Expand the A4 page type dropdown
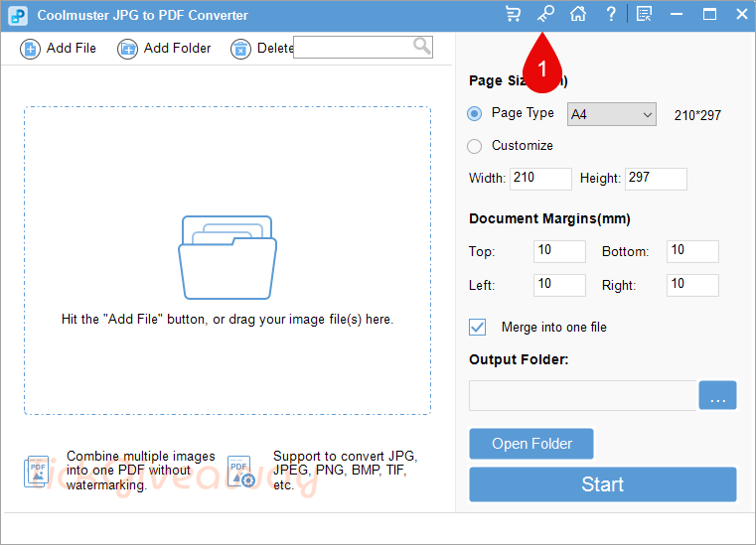The width and height of the screenshot is (756, 545). [x=611, y=114]
